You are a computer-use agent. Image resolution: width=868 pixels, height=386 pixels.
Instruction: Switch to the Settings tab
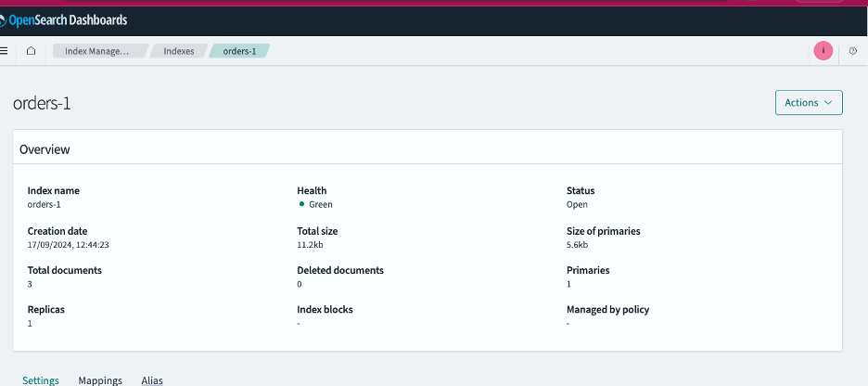[x=41, y=380]
